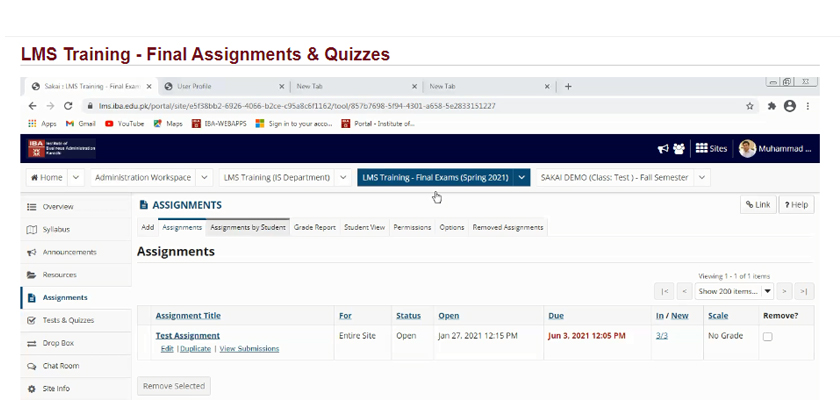Reload the page with the refresh icon

68,106
